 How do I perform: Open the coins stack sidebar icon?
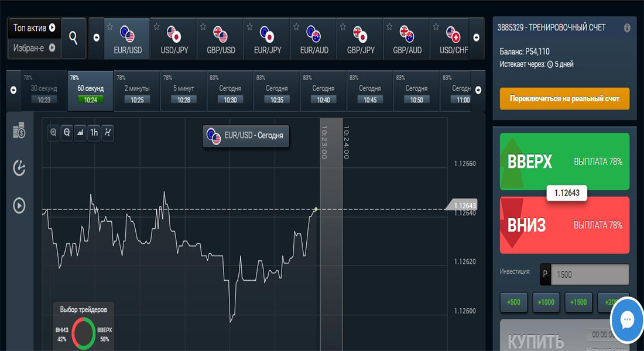coord(19,130)
